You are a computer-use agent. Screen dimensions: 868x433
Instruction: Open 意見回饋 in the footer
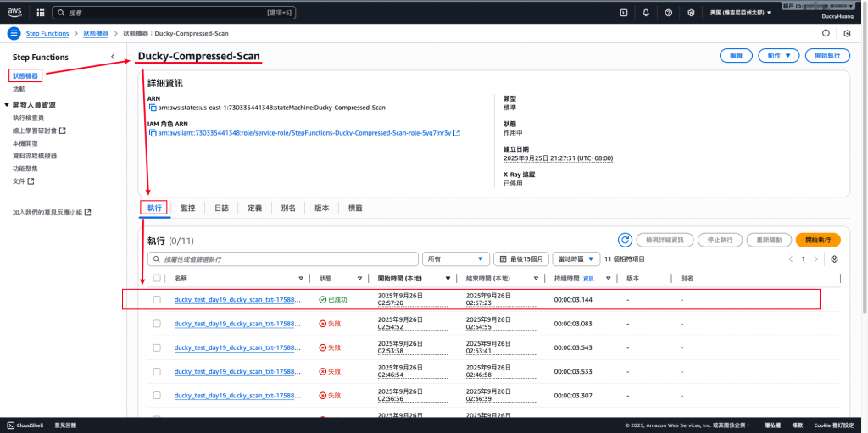click(x=65, y=425)
